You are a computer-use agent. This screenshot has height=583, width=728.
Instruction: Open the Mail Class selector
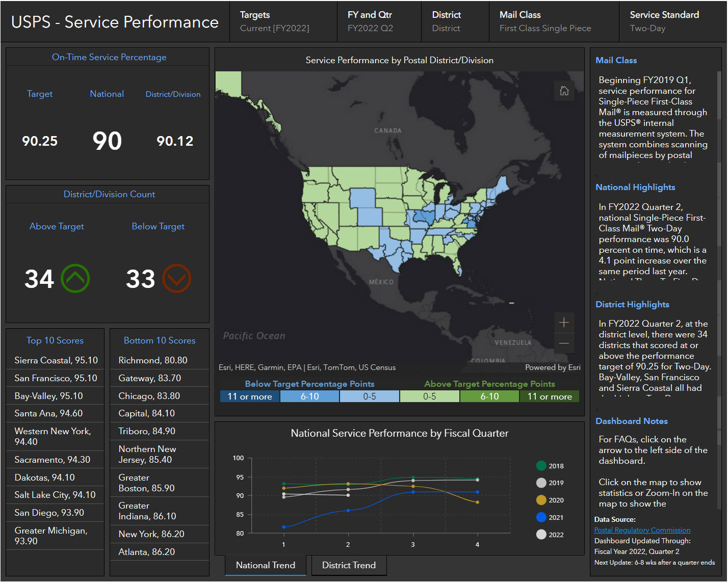(554, 21)
